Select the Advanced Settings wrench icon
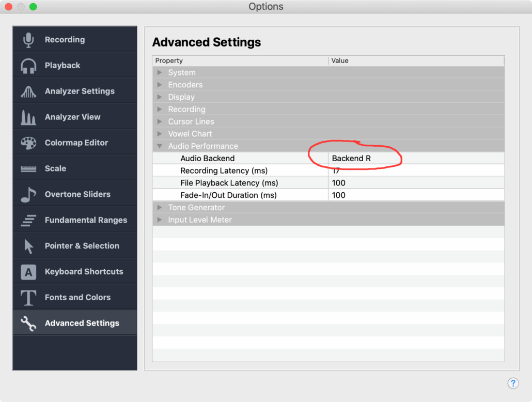The height and width of the screenshot is (402, 532). pos(28,322)
